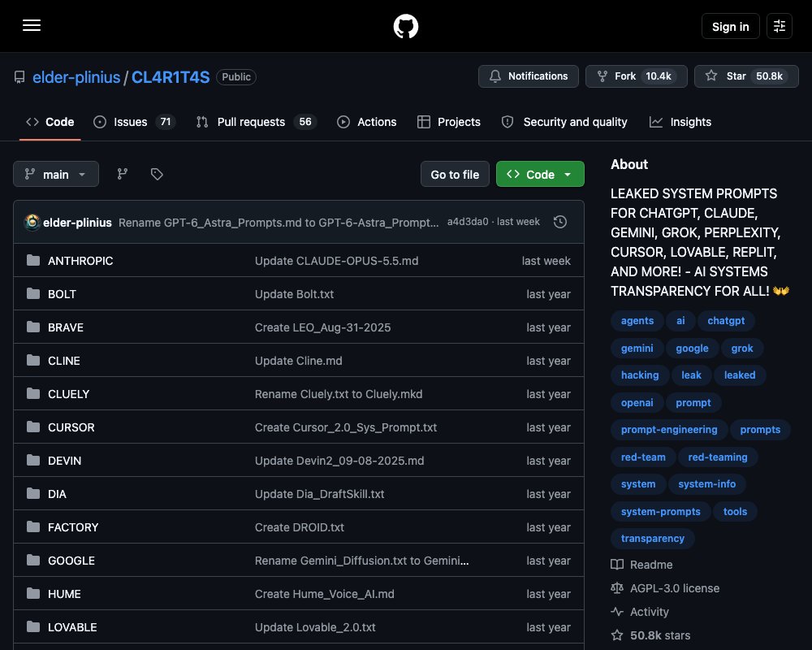This screenshot has height=650, width=812.
Task: Click the ANTHROPIC folder icon
Action: tap(33, 260)
